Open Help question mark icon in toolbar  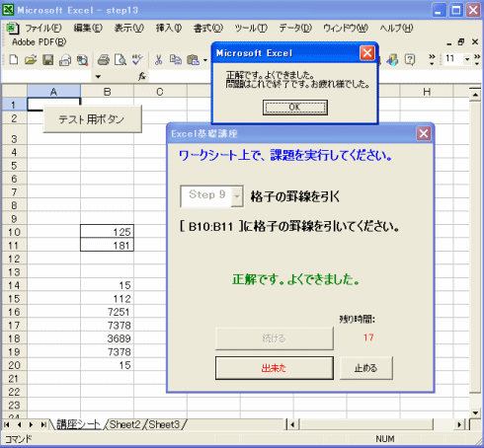click(410, 60)
